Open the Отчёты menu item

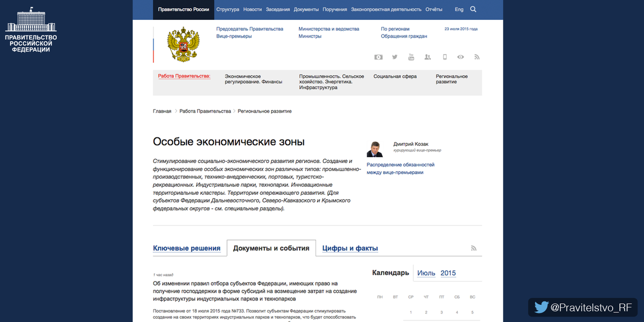[434, 10]
